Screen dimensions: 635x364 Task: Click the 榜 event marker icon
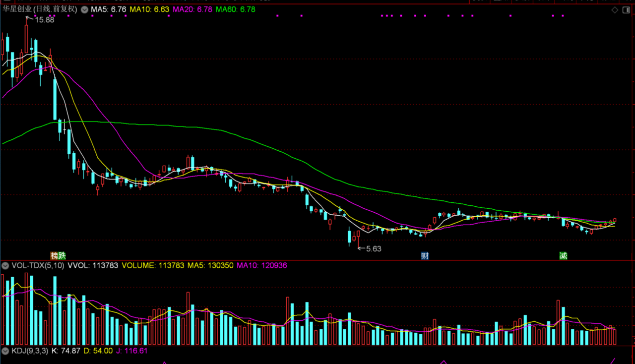pyautogui.click(x=54, y=256)
